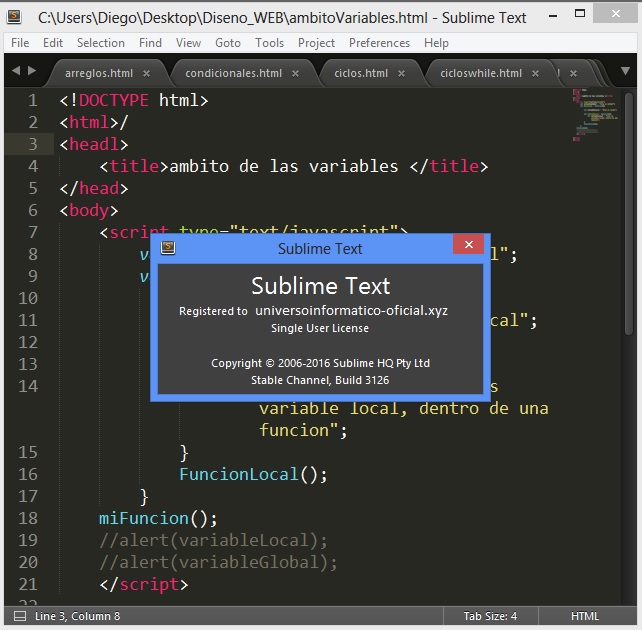Open the tab list dropdown arrow
The image size is (642, 630).
click(x=625, y=71)
